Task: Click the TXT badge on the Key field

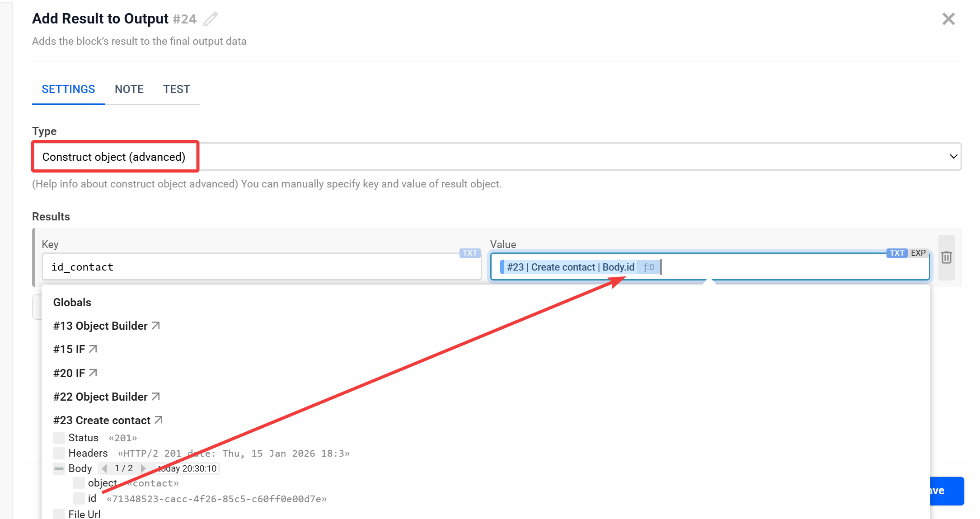Action: [x=469, y=253]
